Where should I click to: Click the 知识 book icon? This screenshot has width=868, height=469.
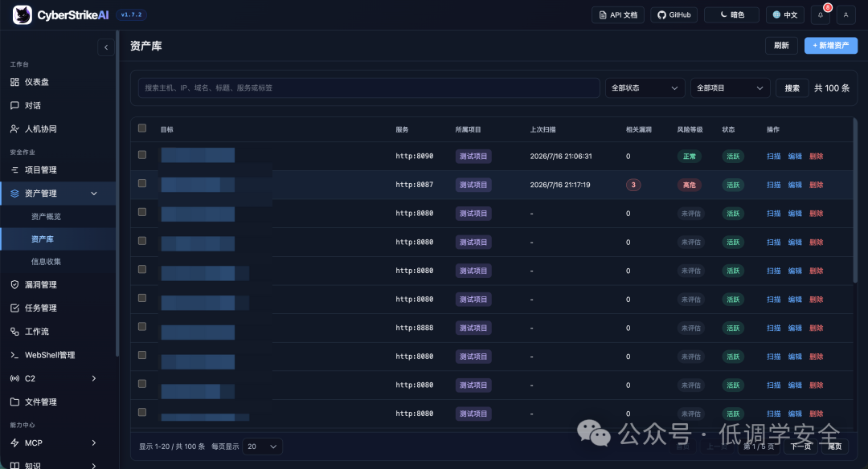pyautogui.click(x=15, y=466)
